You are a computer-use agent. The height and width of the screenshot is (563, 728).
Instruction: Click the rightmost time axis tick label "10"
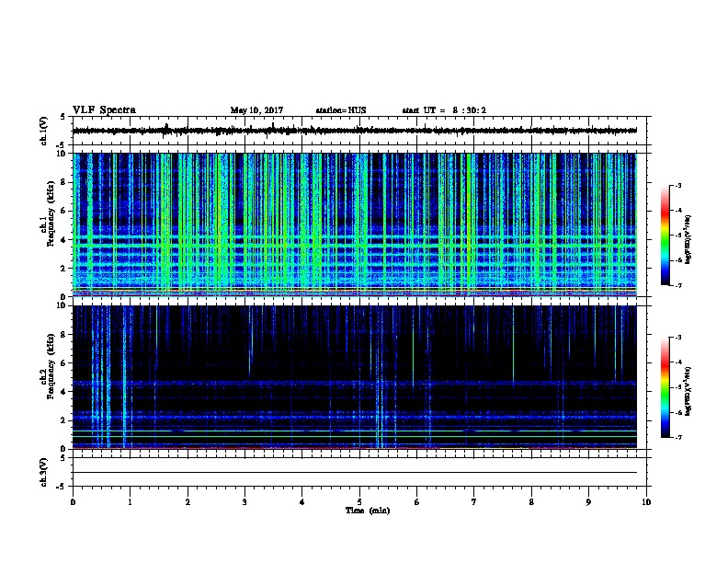tap(646, 502)
